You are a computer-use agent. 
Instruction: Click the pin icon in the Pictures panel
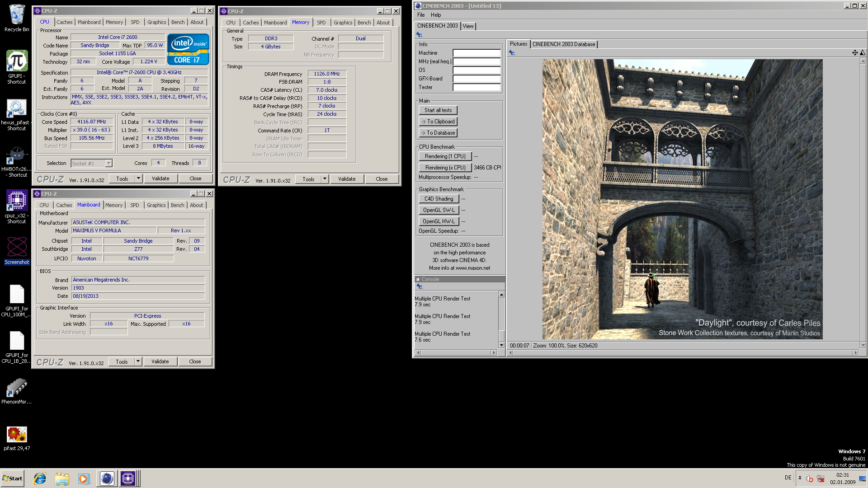coord(512,53)
